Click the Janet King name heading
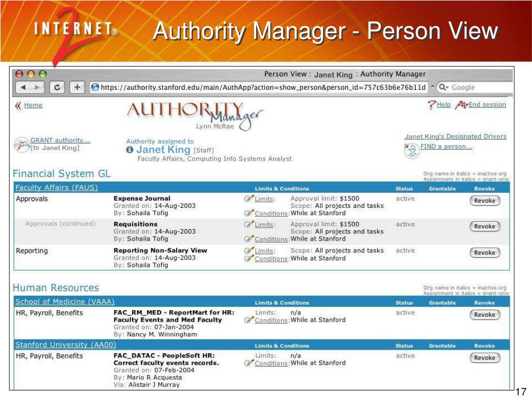532x399 pixels. pos(163,150)
